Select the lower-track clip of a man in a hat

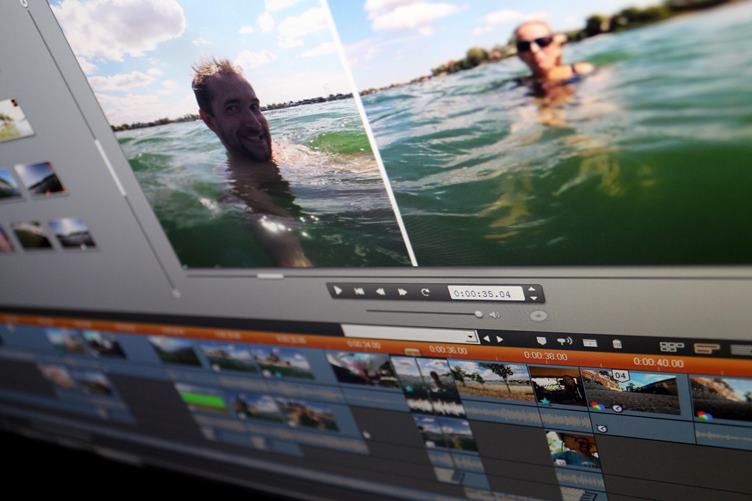tap(574, 448)
